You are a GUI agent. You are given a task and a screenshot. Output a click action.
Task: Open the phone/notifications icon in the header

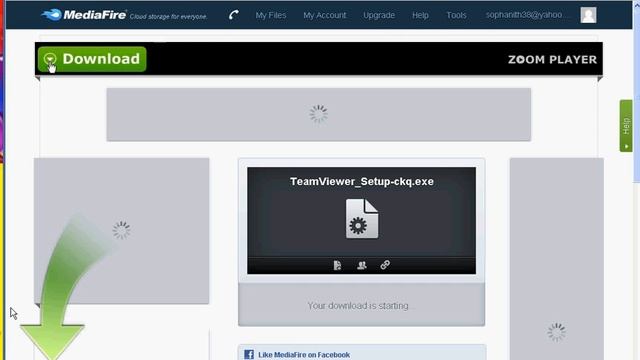tap(233, 15)
